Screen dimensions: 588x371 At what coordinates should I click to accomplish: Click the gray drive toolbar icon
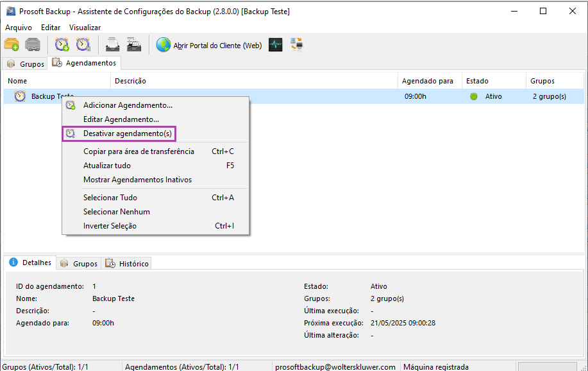[33, 45]
